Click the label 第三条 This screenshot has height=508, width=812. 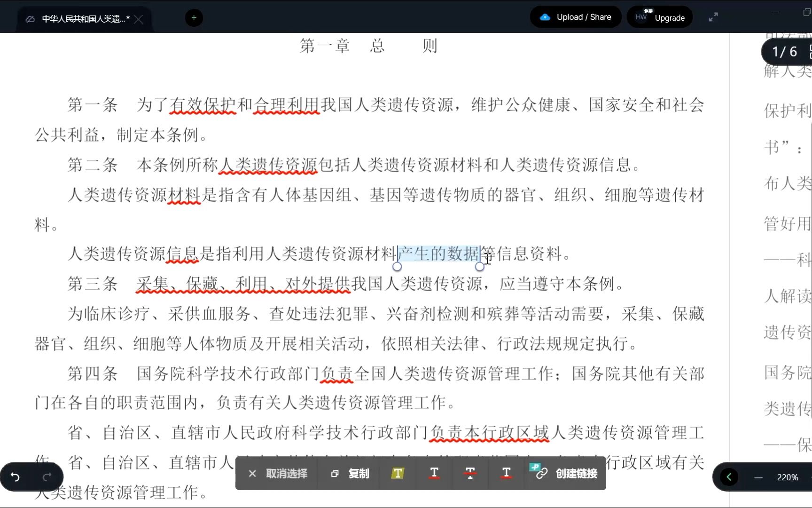click(93, 284)
